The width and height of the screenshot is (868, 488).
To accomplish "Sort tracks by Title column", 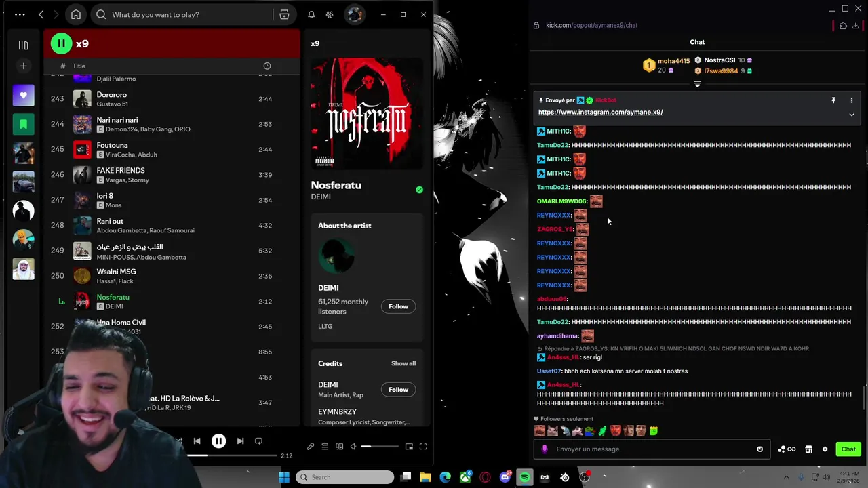I will 79,66.
